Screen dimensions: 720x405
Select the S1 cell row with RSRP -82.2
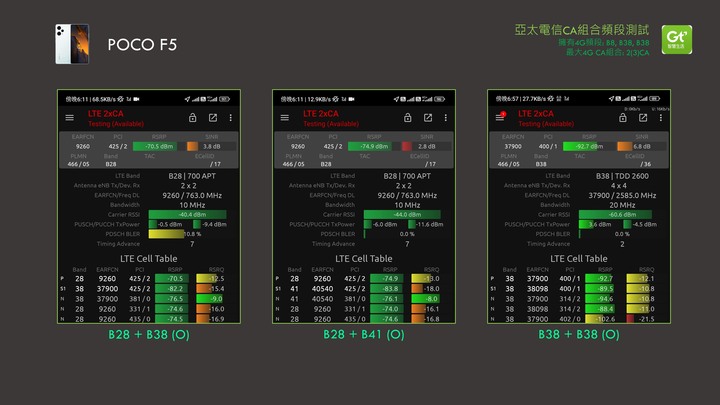coord(149,289)
